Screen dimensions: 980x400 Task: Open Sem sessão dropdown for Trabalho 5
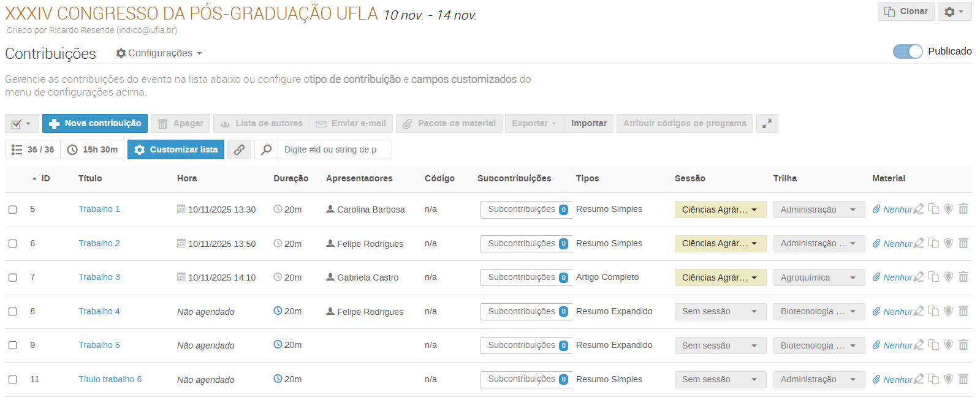click(x=720, y=345)
